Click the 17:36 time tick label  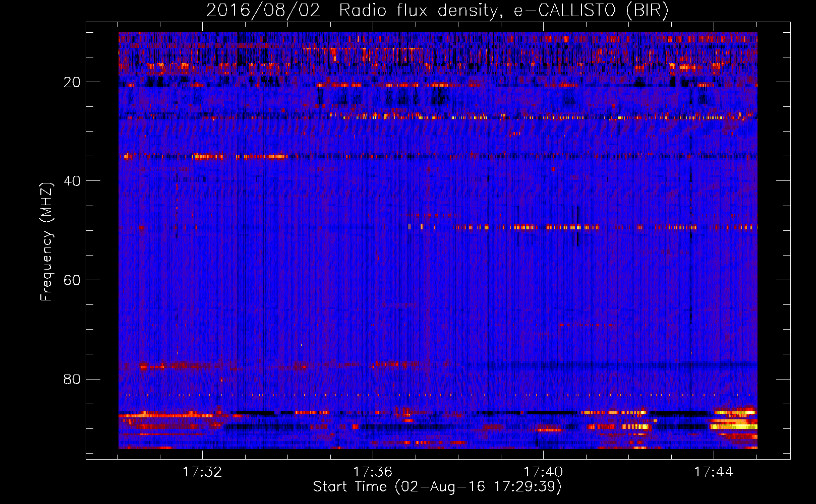click(x=373, y=472)
